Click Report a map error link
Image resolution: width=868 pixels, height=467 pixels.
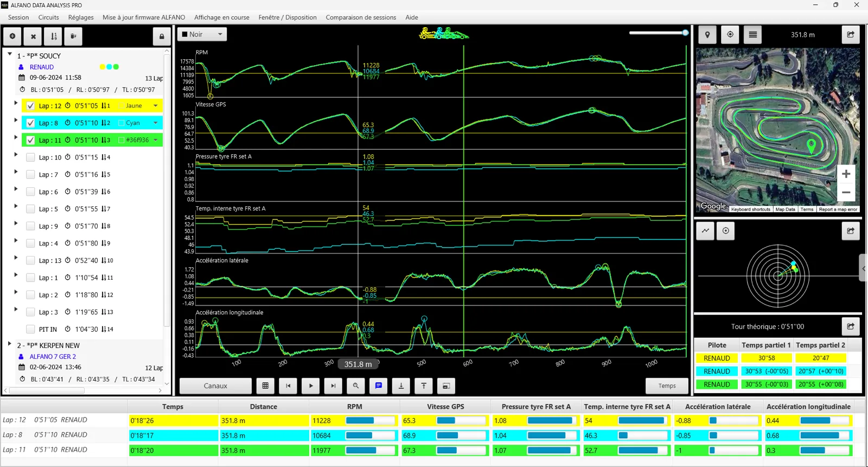click(x=838, y=209)
